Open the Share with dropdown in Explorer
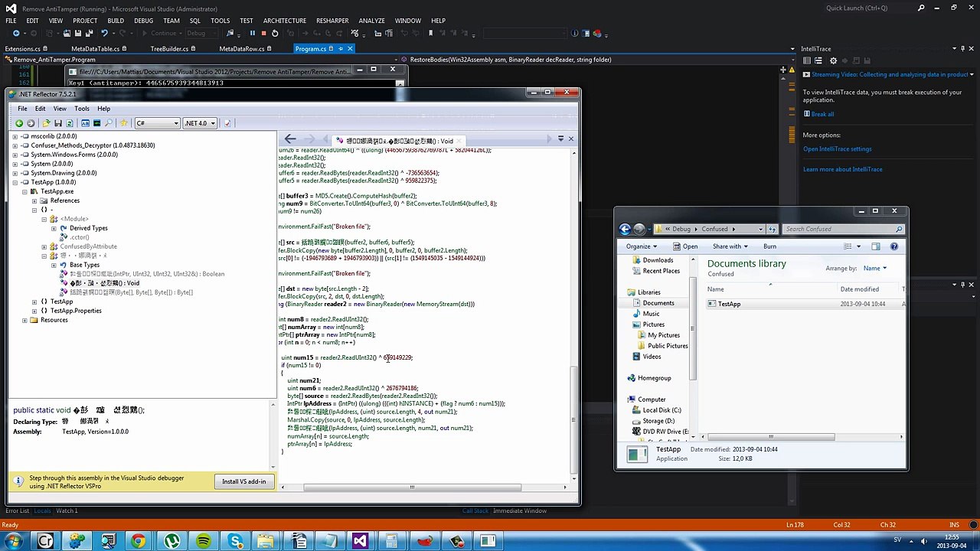This screenshot has height=551, width=980. coord(730,246)
